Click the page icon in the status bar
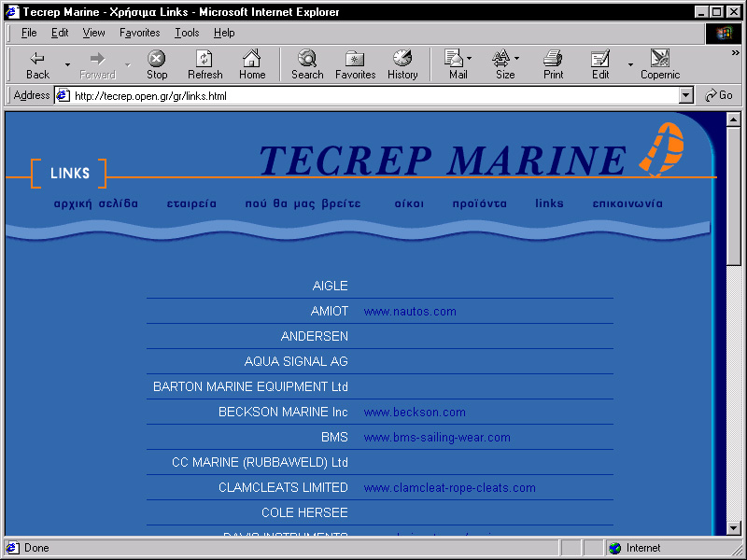The height and width of the screenshot is (560, 747). coord(12,548)
